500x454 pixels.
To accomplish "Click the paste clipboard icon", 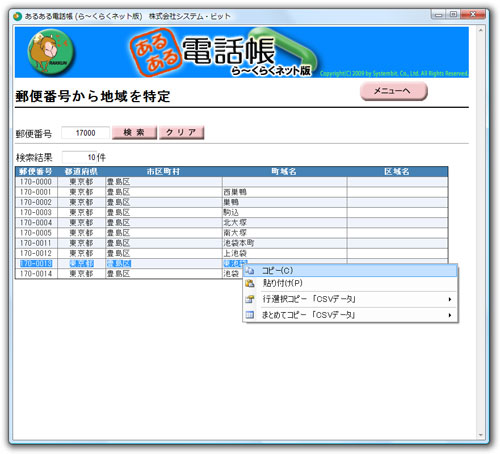I will coord(250,283).
